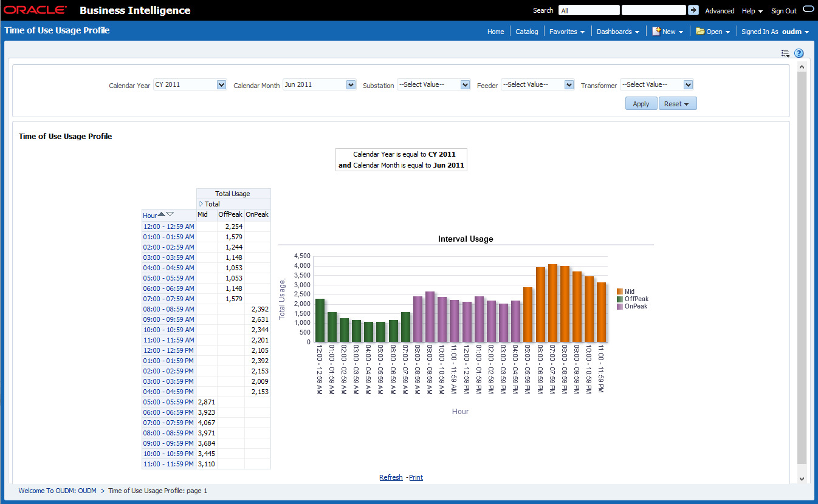Click the value 2,254 in OffPeak column

click(234, 226)
